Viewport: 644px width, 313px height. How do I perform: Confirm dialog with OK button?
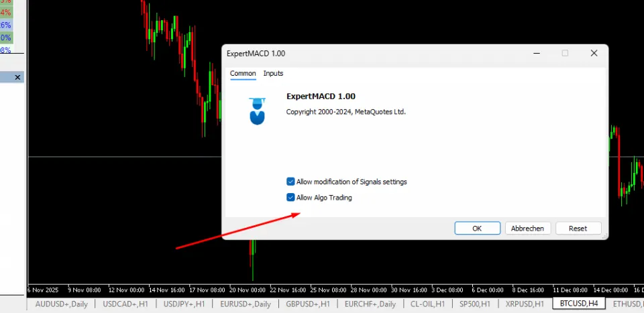point(477,229)
